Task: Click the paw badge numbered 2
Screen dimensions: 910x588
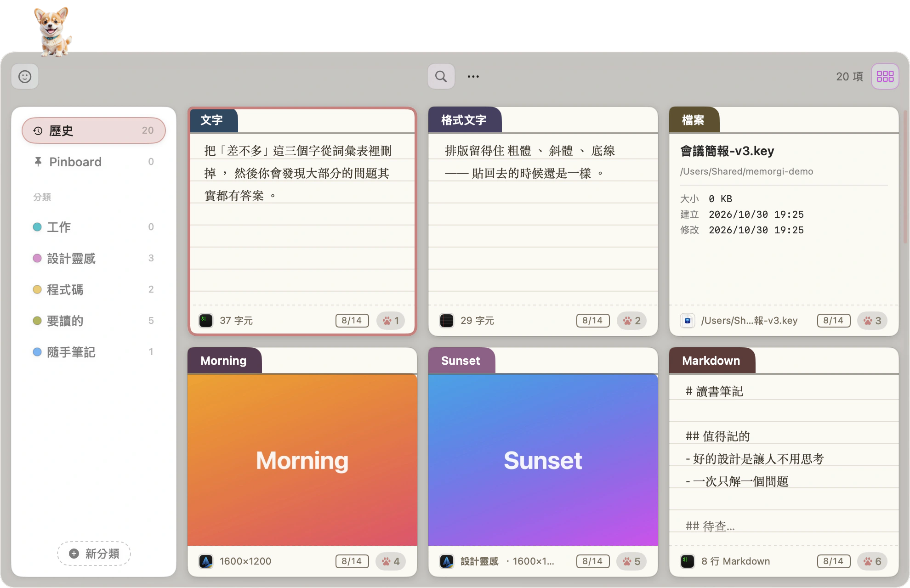Action: (x=631, y=321)
